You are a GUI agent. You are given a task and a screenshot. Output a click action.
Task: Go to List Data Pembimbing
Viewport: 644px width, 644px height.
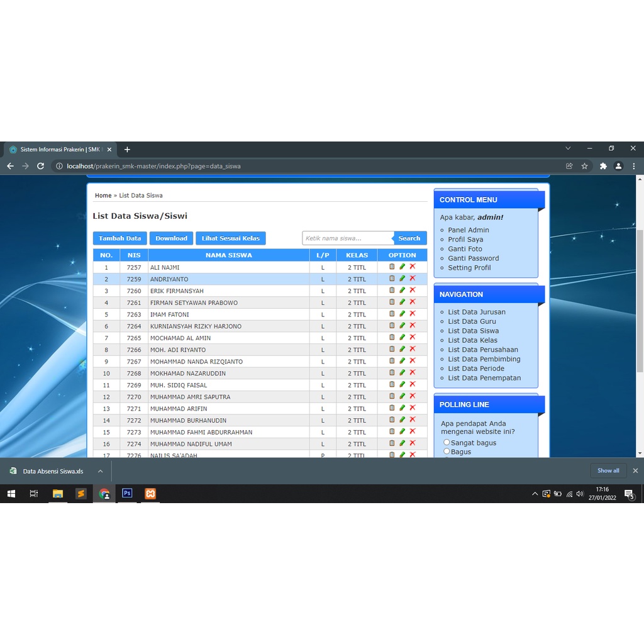(x=484, y=359)
